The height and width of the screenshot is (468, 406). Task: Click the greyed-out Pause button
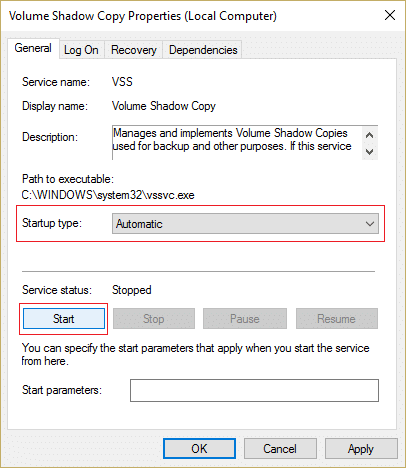pyautogui.click(x=245, y=319)
